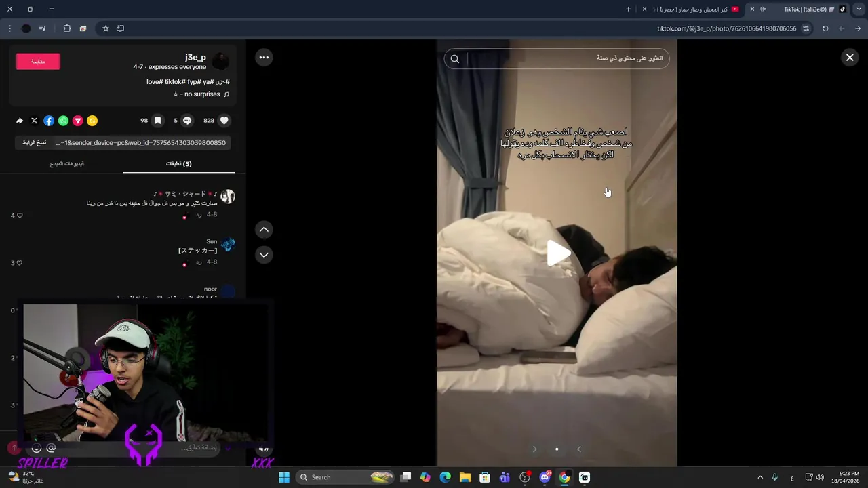Switch to the comments (5) tab
The image size is (868, 488).
coord(179,163)
